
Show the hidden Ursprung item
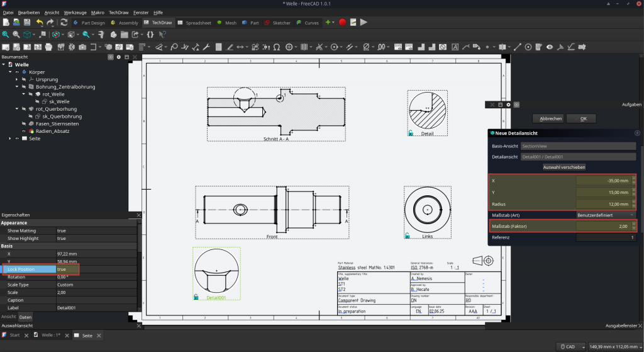click(24, 80)
